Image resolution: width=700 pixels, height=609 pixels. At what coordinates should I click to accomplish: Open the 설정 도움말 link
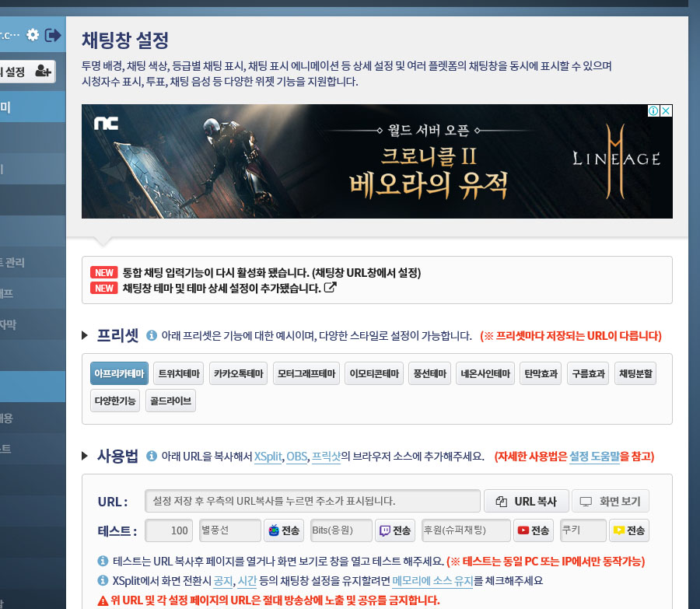pyautogui.click(x=594, y=456)
